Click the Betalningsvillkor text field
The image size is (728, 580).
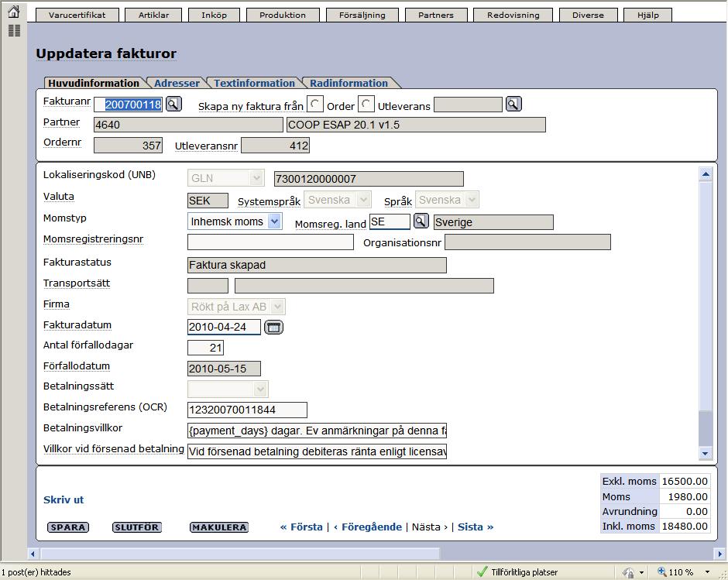pyautogui.click(x=317, y=431)
